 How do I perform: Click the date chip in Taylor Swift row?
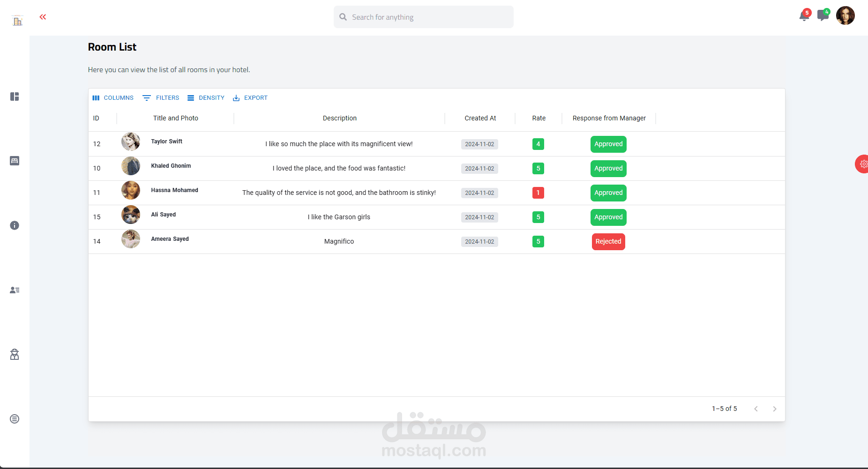click(x=479, y=144)
